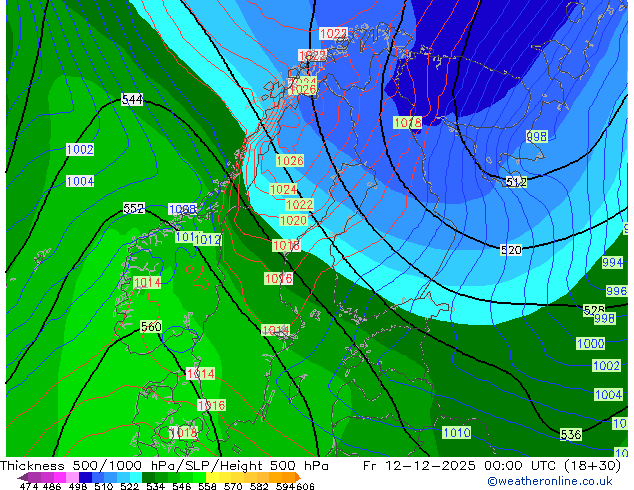Click the light pink legend swatch

click(x=72, y=477)
